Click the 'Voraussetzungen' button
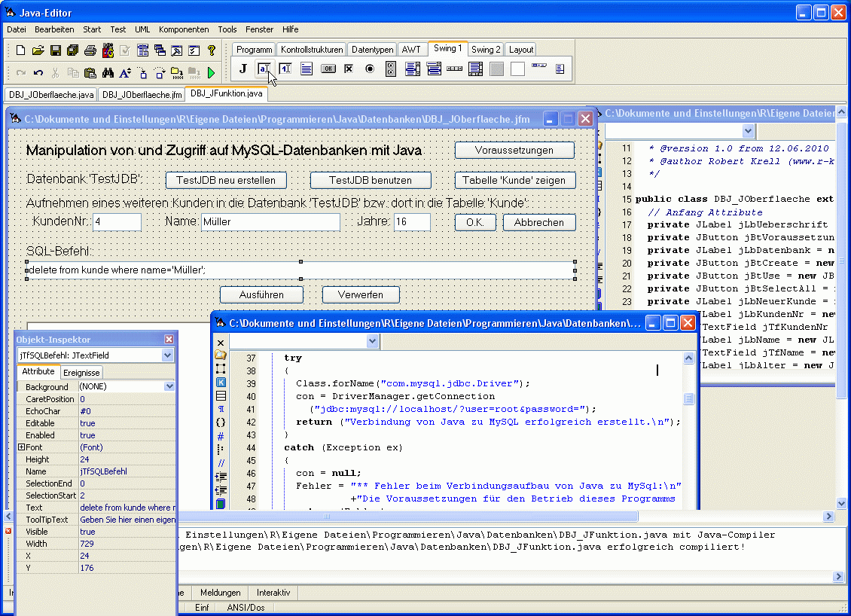The height and width of the screenshot is (616, 851). point(514,150)
